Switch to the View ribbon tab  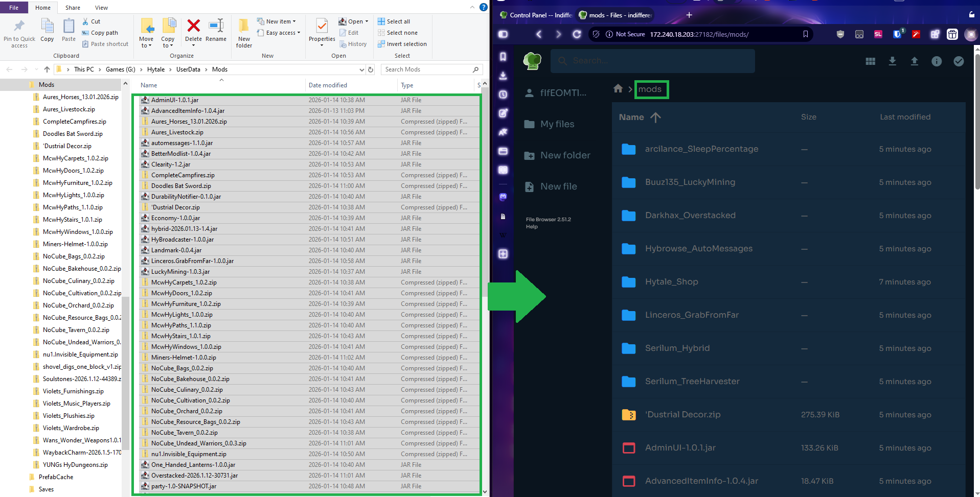point(101,8)
